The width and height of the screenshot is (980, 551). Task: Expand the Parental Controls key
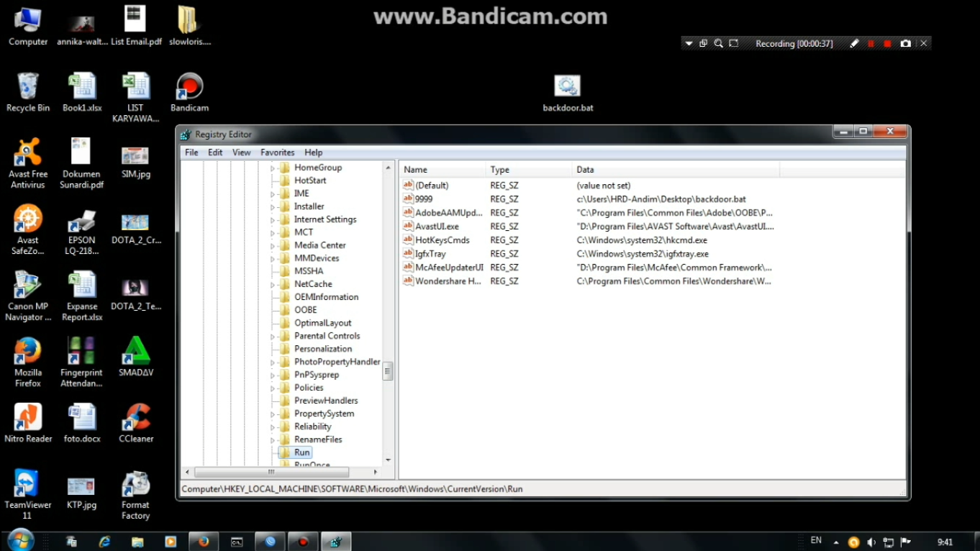pyautogui.click(x=273, y=337)
